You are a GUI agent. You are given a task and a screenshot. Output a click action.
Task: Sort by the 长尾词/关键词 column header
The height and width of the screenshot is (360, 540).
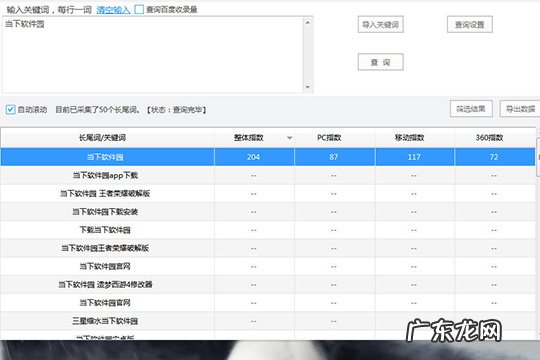(x=107, y=138)
